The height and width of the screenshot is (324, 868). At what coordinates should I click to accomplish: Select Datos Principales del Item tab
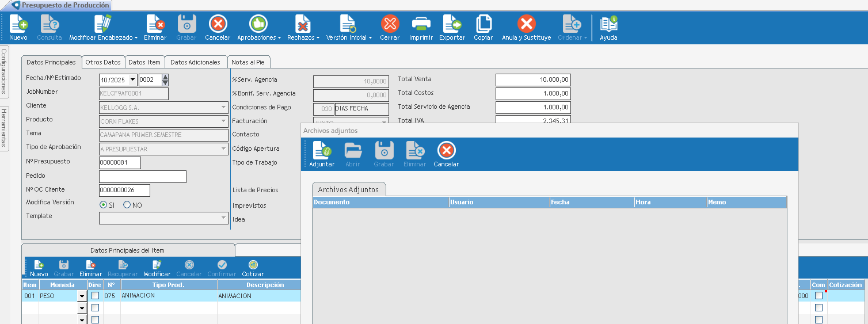128,250
